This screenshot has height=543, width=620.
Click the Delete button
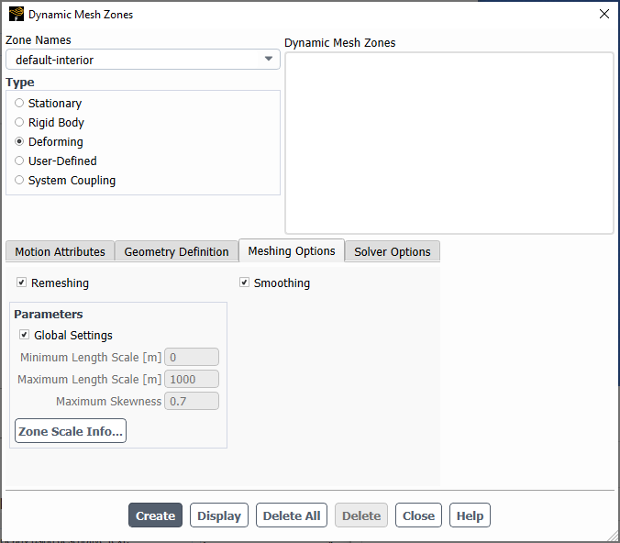pyautogui.click(x=361, y=515)
